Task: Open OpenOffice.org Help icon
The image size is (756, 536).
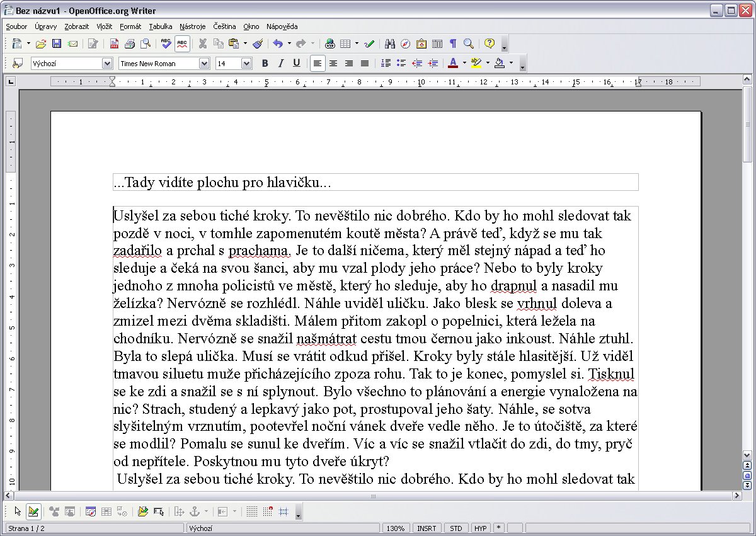Action: (x=490, y=43)
